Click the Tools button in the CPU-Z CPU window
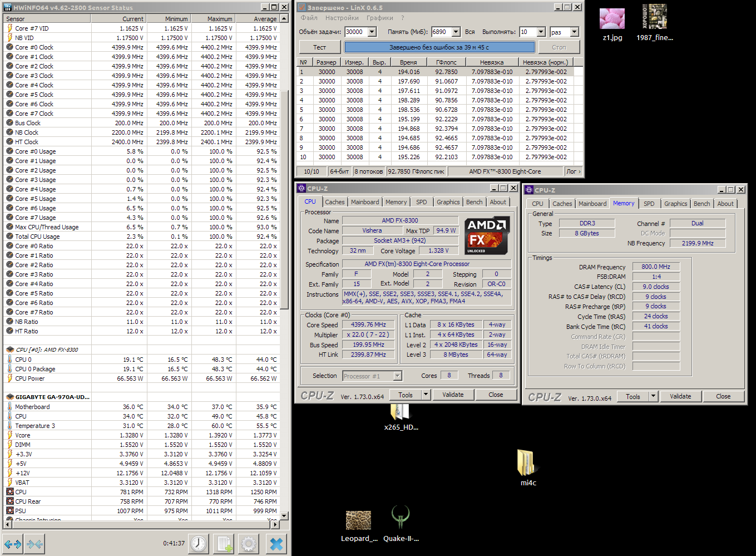The width and height of the screenshot is (756, 556). [406, 395]
